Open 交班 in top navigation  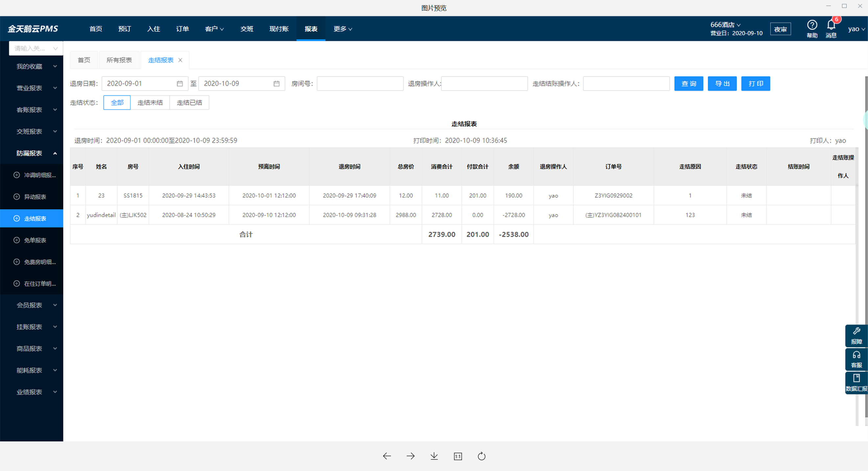(x=247, y=29)
